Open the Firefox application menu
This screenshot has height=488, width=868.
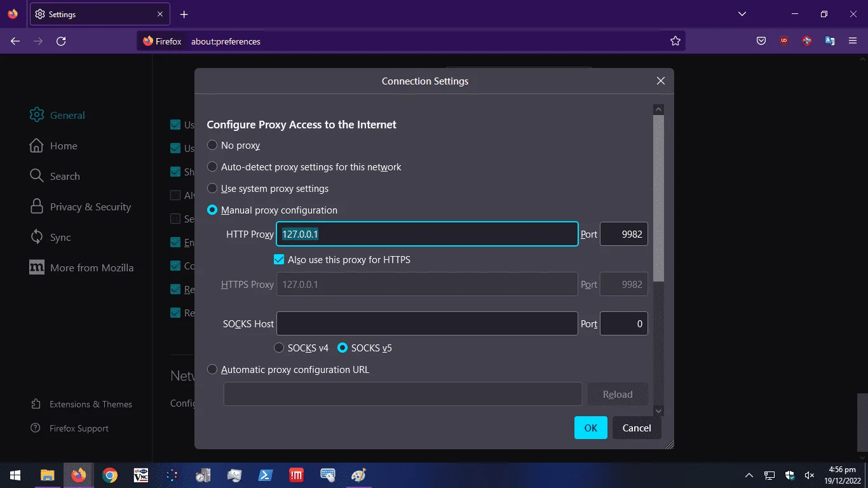coord(853,41)
